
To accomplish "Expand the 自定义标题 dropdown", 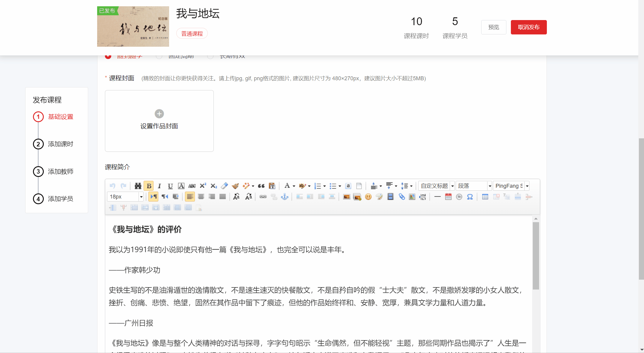I will [452, 186].
